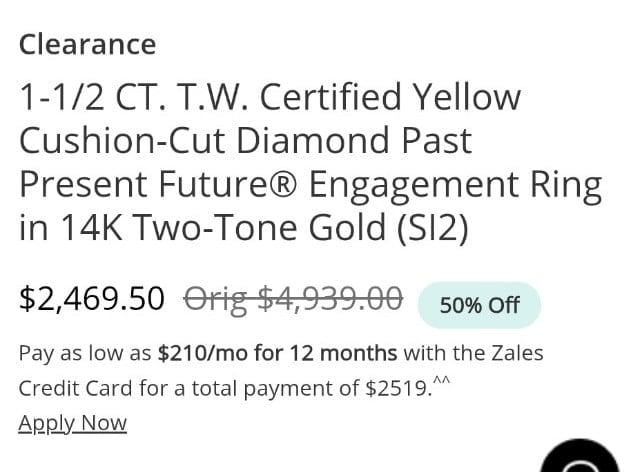Click the 50% Off badge

pyautogui.click(x=479, y=305)
